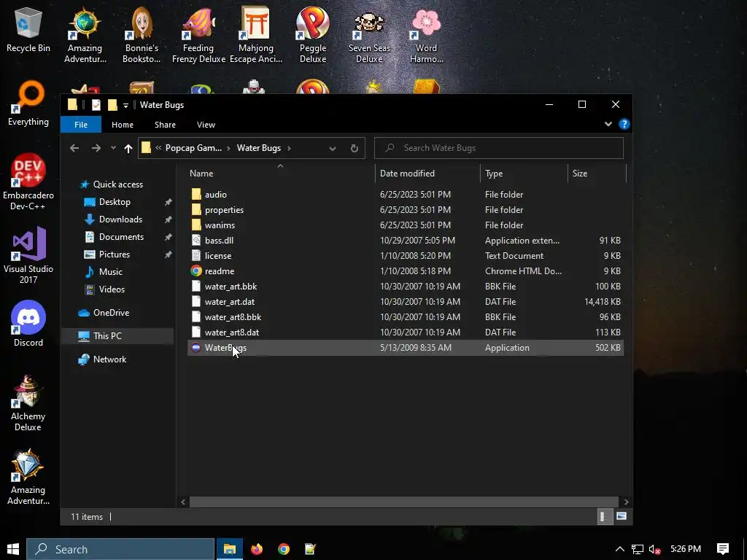The image size is (747, 560).
Task: Launch Bonnie's Bookstore desktop shortcut
Action: click(x=142, y=35)
